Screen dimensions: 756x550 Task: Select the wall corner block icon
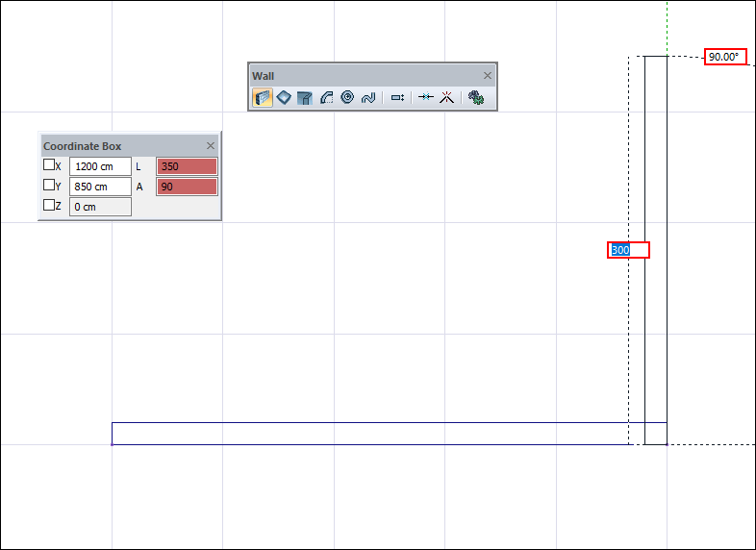[x=305, y=97]
